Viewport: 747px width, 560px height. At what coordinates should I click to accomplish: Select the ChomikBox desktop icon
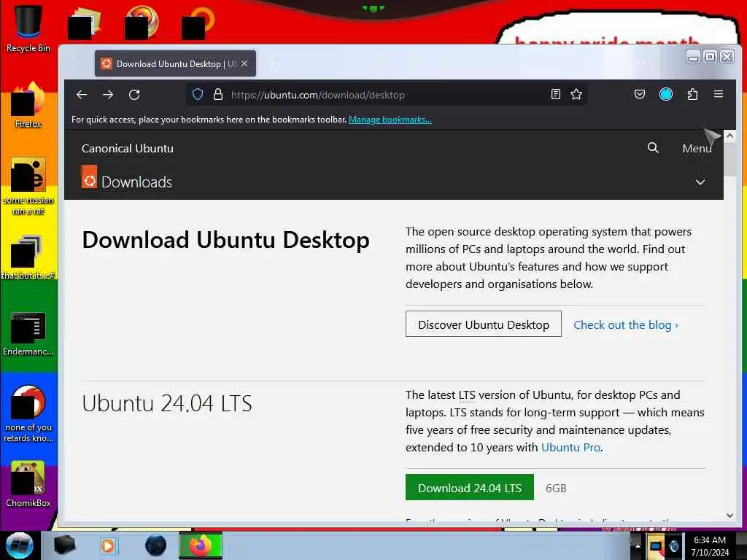28,484
